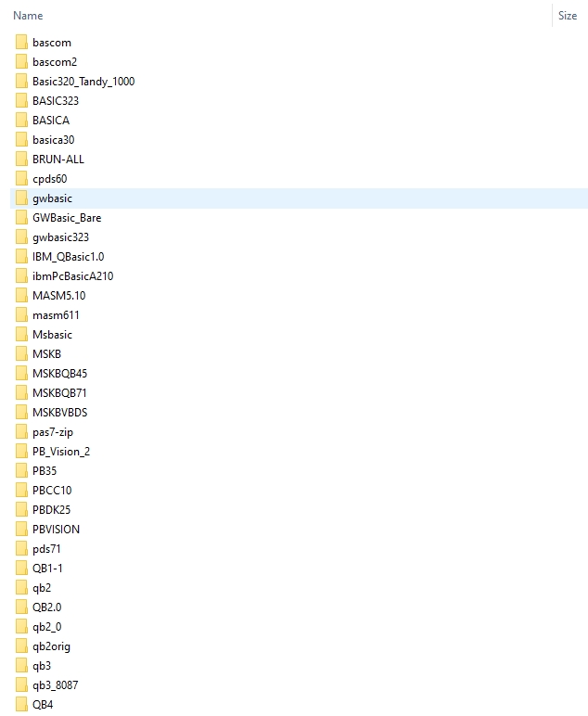Click the ibmPcBasicA210 folder icon

tap(21, 275)
